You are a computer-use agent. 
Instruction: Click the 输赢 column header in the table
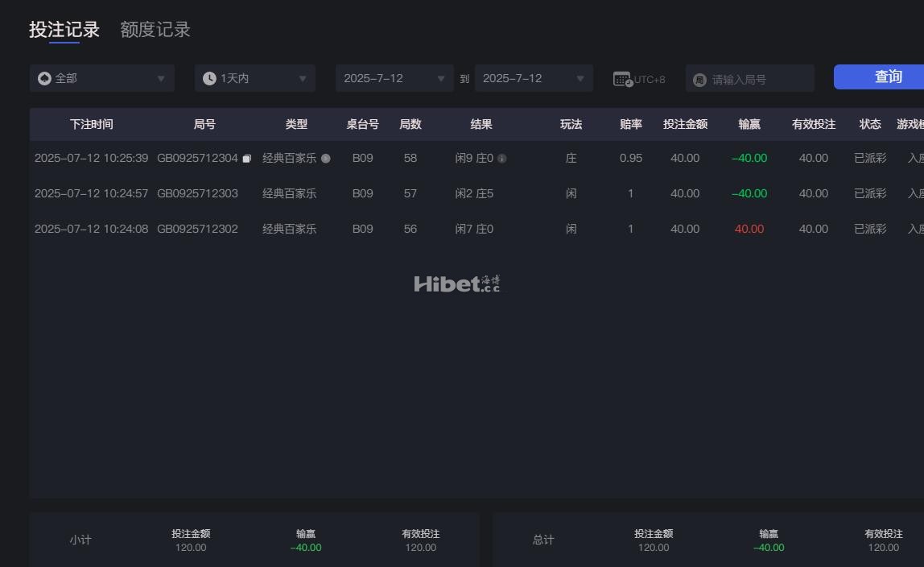tap(749, 124)
